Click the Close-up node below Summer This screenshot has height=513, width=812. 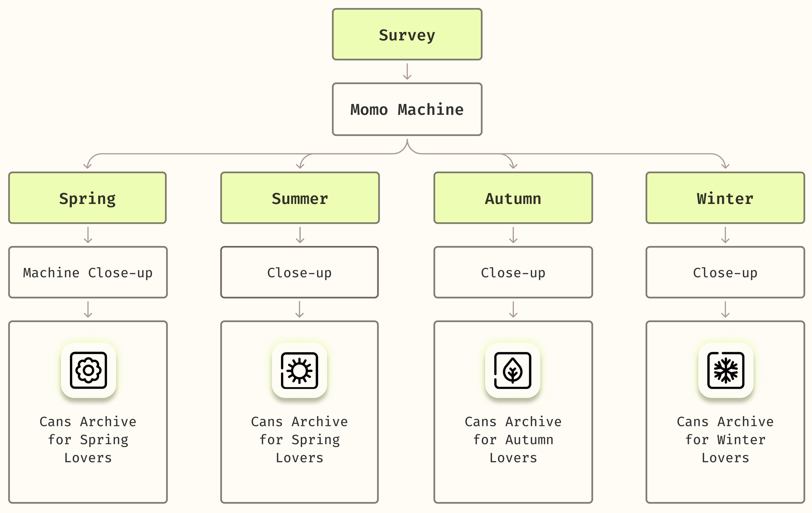[x=299, y=272]
